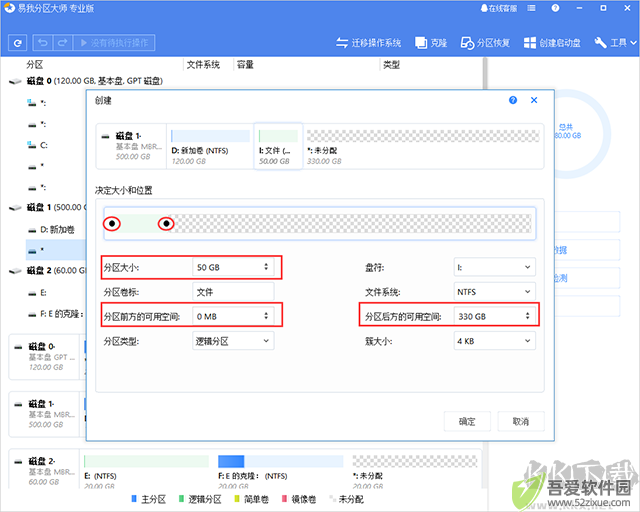The image size is (640, 512).
Task: Select the 磁盘 2 60.00 GB disk map card
Action: (x=44, y=470)
